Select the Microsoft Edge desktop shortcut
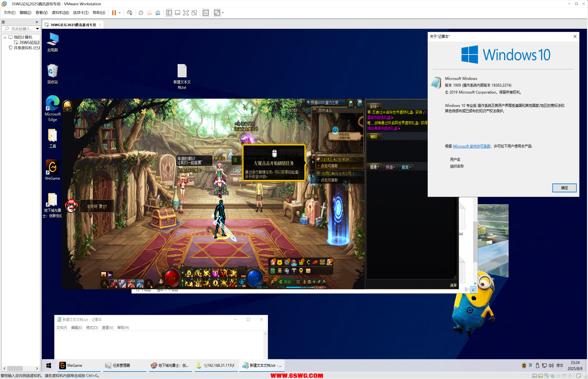The height and width of the screenshot is (379, 588). coord(53,109)
